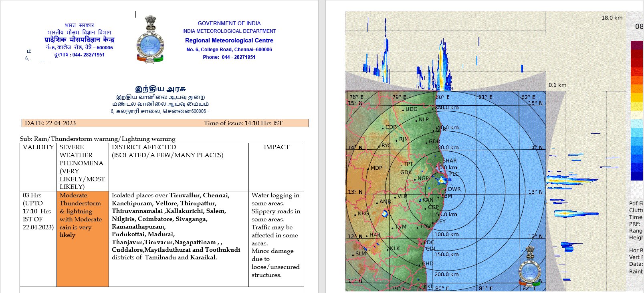Click the 'TVM' station label on radar map
Screen dimensions: 644x293
click(401, 227)
